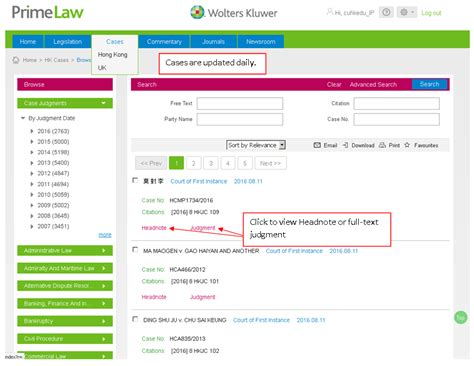The image size is (474, 366).
Task: Expand Administrative Law category
Action: [65, 250]
